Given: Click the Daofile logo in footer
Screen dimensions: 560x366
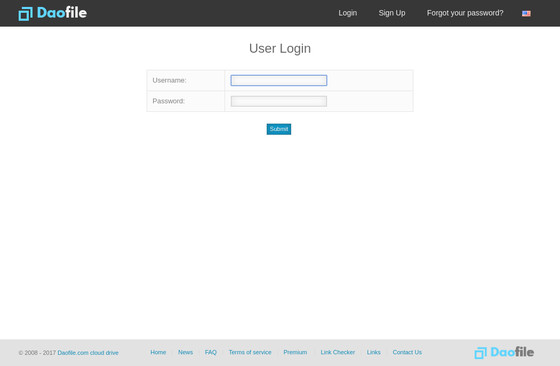Looking at the screenshot, I should pos(504,352).
